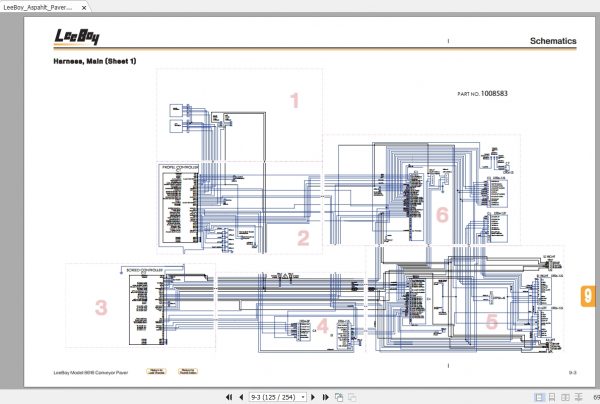Click 'LeeBoy Model 8616 Conveyor Paver' footer text
The height and width of the screenshot is (404, 600).
[x=91, y=373]
